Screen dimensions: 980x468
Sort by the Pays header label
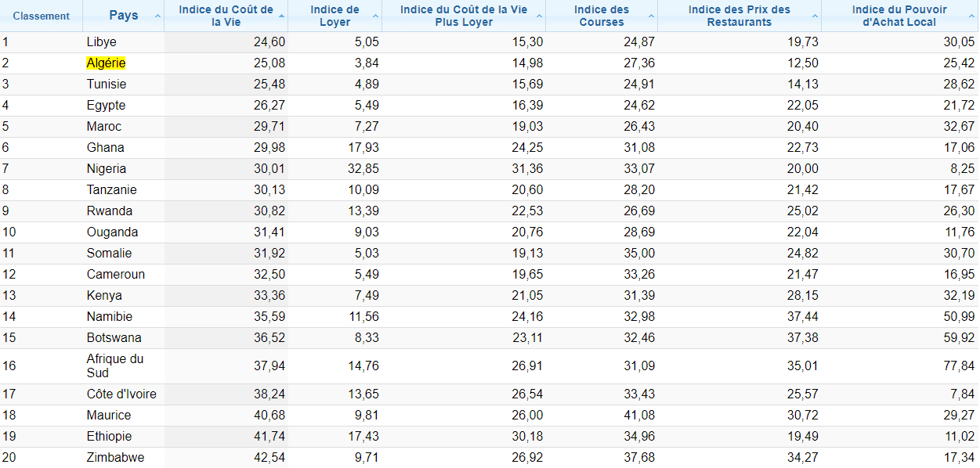(x=124, y=16)
